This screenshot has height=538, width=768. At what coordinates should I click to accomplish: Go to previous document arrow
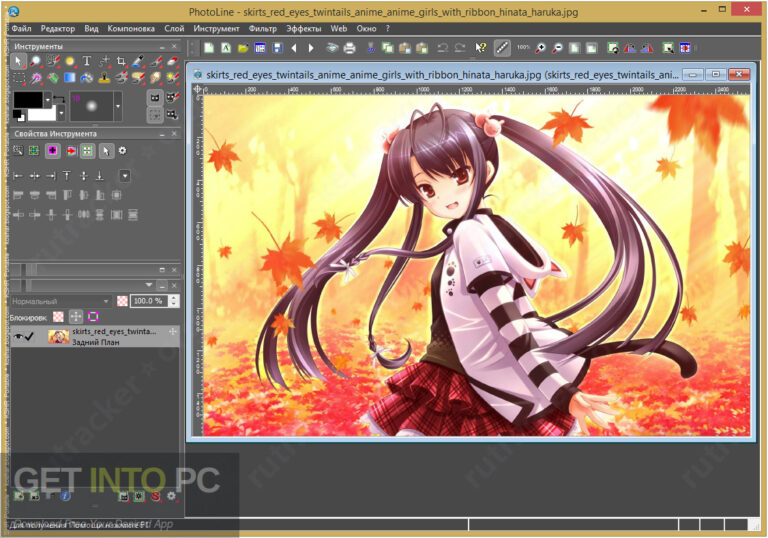click(294, 48)
